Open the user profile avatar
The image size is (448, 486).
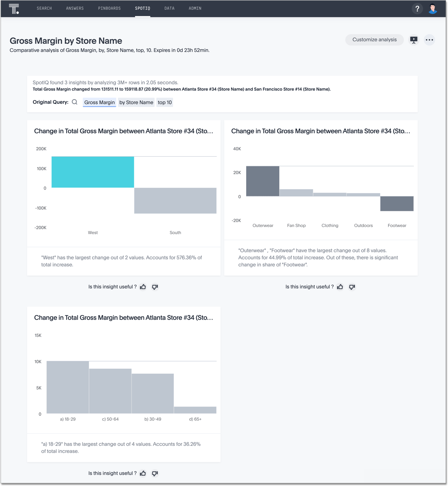pyautogui.click(x=432, y=9)
